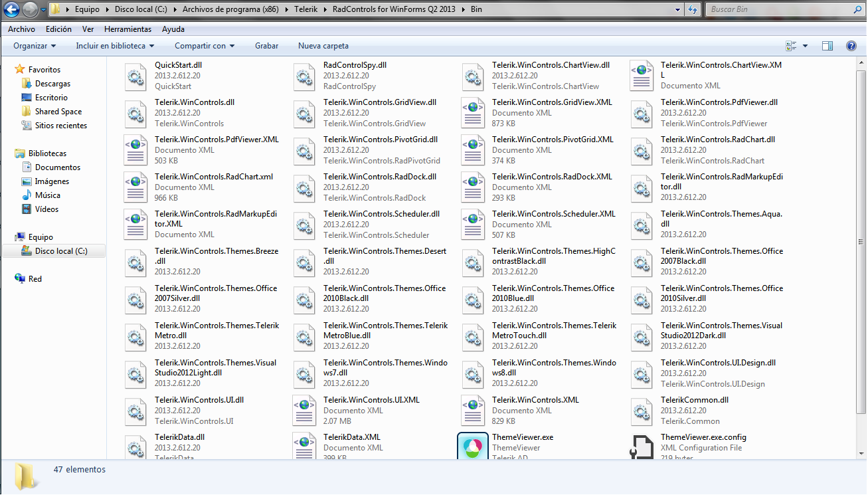The height and width of the screenshot is (497, 868).
Task: Select the Telerik.WinControls.Scheduler.XML icon
Action: [473, 225]
